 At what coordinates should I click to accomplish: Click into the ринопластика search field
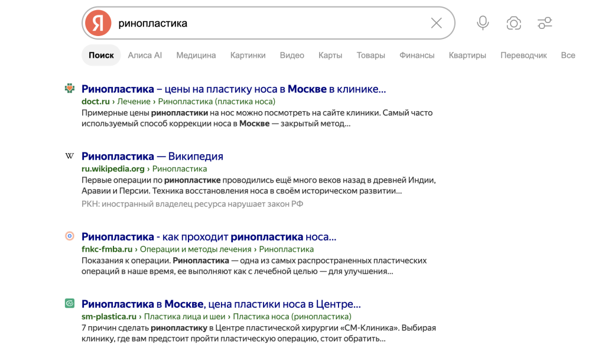[x=270, y=23]
